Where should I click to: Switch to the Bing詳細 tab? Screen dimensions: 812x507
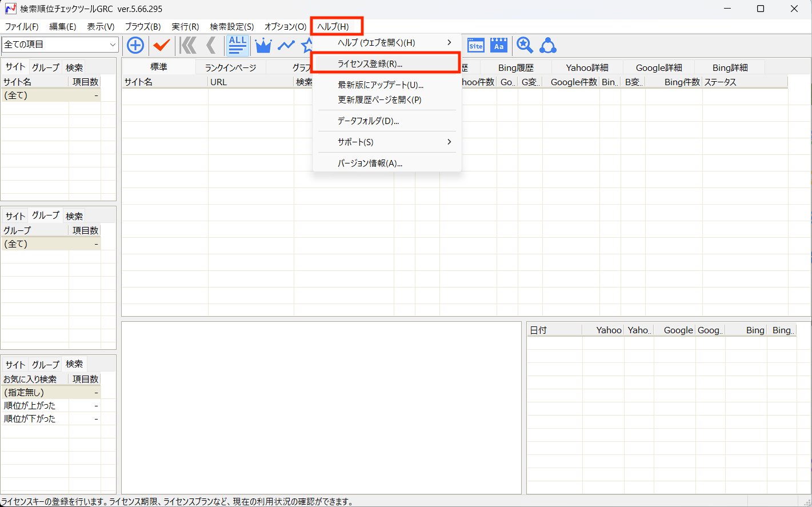coord(730,67)
